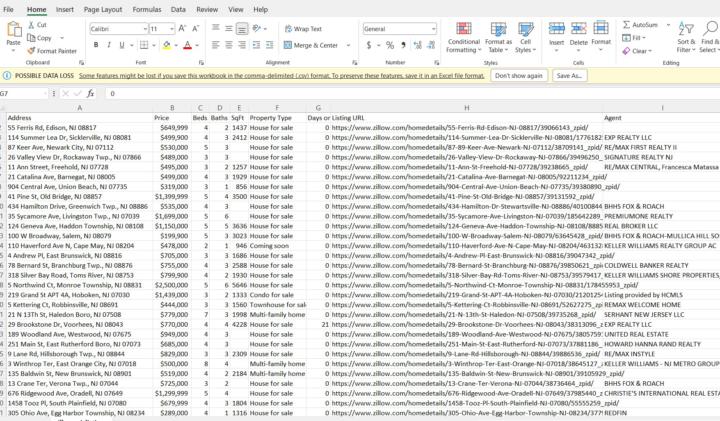Apply Percent Style format
This screenshot has width=720, height=421.
click(390, 45)
